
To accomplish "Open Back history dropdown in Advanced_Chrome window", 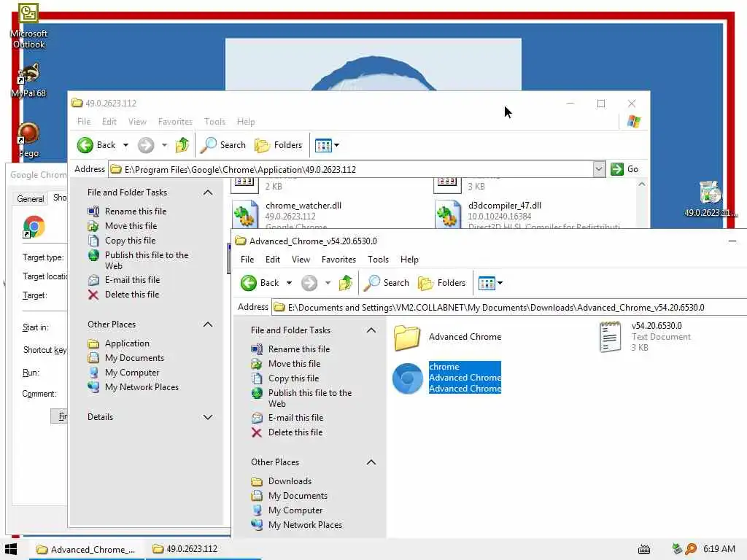I will [289, 283].
